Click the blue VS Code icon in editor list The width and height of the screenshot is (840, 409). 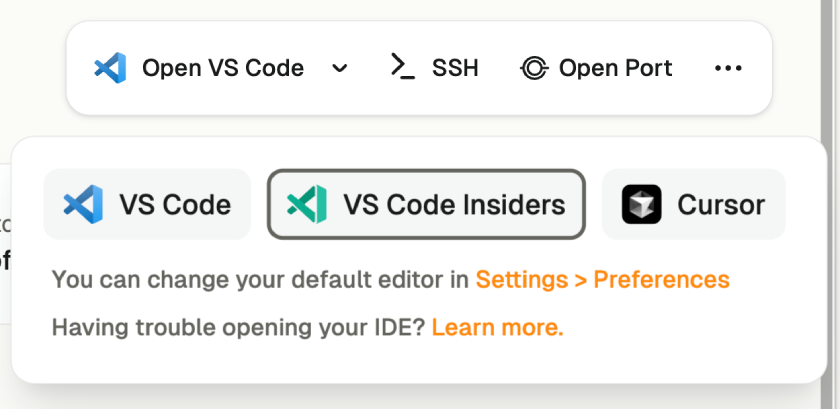point(83,204)
